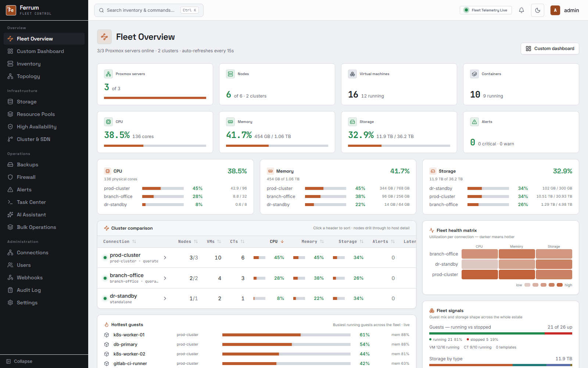588x368 pixels.
Task: Click the Virtual machines card icon
Action: tap(352, 74)
